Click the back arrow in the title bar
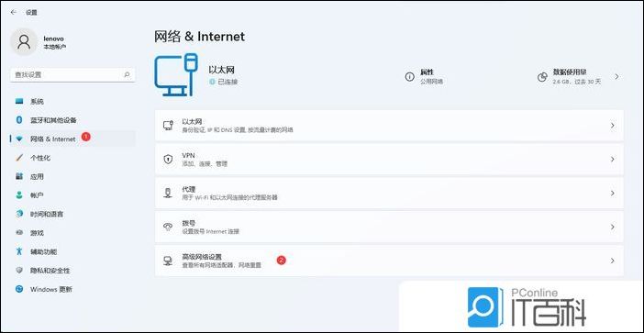 pos(14,12)
